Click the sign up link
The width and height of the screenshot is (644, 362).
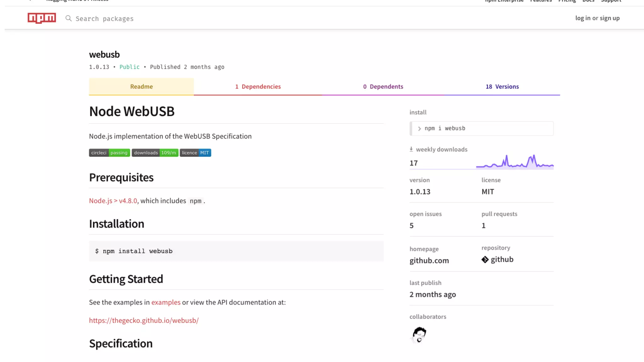[x=609, y=18]
